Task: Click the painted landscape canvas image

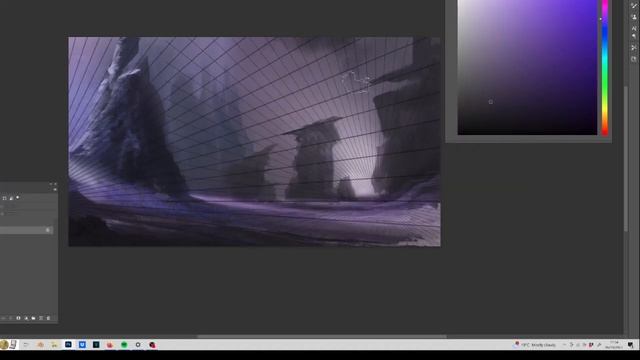Action: click(x=254, y=142)
